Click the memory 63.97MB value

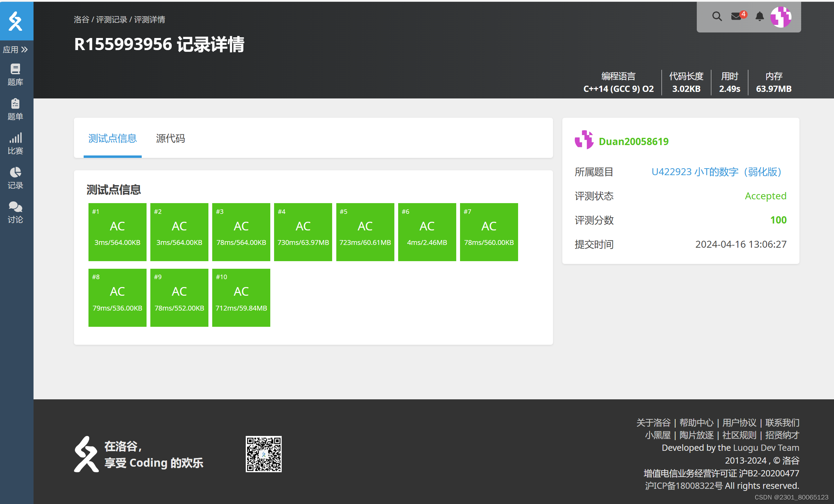[774, 89]
